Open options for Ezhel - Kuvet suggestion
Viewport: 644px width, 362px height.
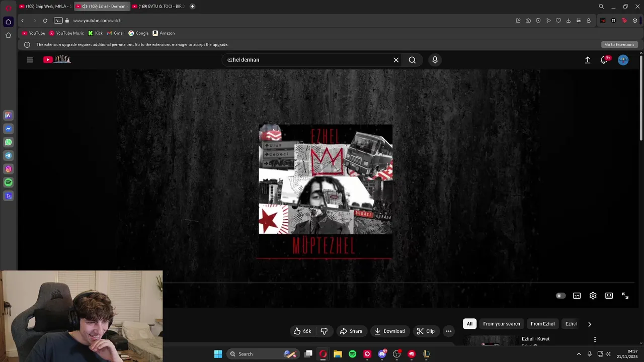coord(595,339)
